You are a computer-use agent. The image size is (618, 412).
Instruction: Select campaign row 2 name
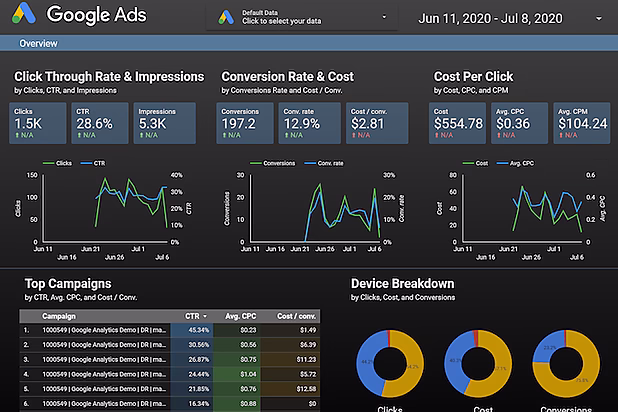(104, 345)
